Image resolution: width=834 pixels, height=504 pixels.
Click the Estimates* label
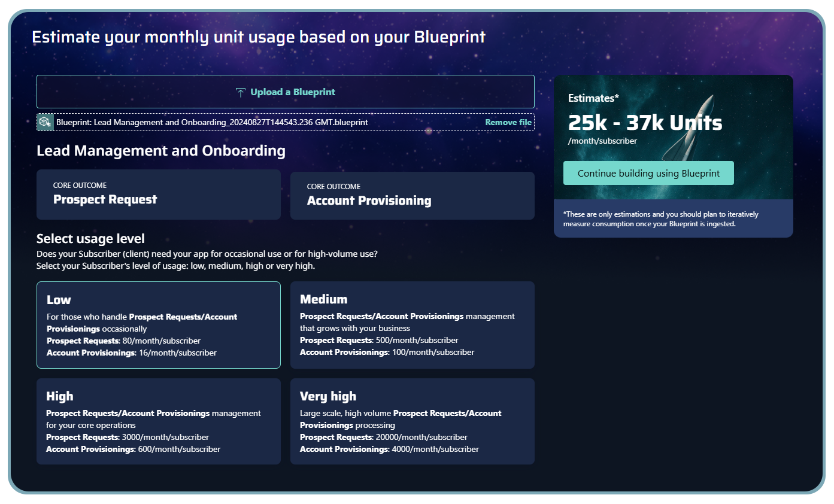(x=594, y=98)
